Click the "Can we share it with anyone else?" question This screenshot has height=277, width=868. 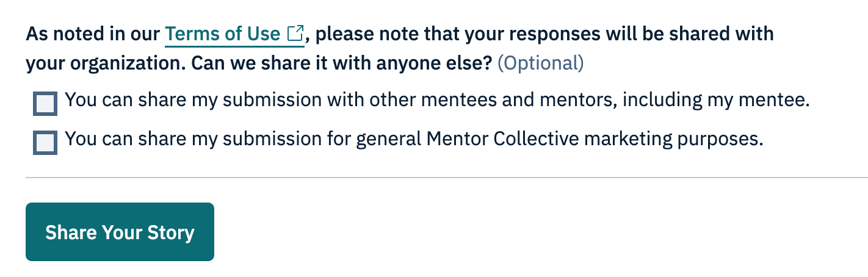[341, 63]
